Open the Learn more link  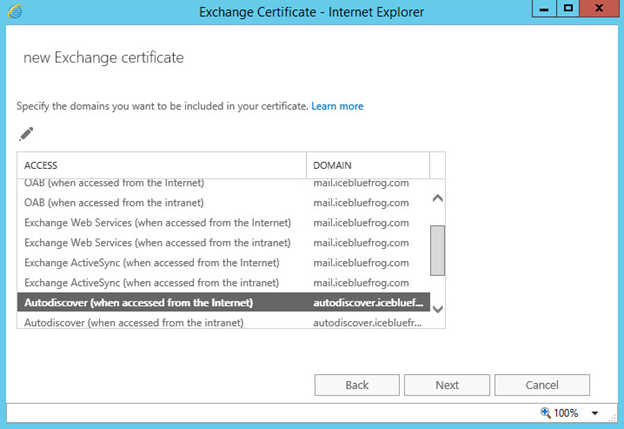coord(337,106)
